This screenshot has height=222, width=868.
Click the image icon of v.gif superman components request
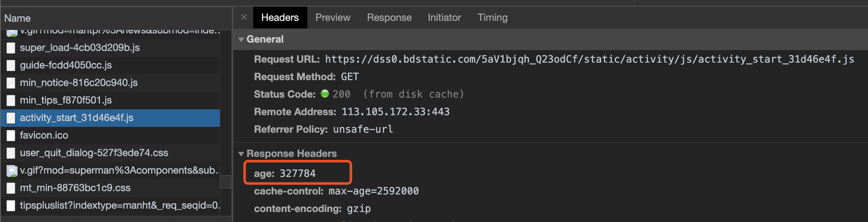point(12,171)
